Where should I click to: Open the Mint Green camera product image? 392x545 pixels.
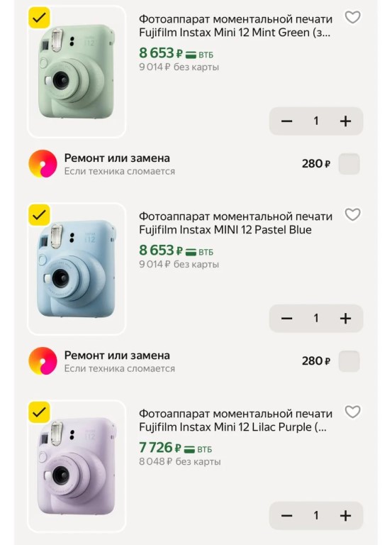coord(77,72)
